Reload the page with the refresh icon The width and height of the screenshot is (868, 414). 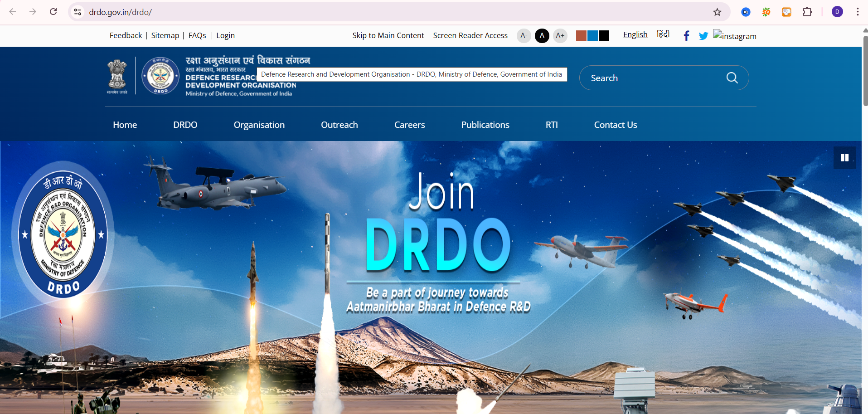point(53,12)
